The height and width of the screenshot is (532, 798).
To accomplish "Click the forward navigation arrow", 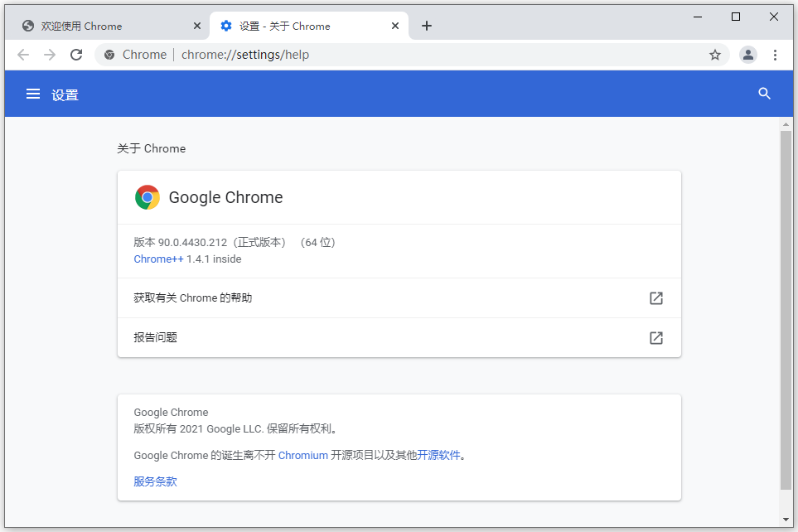I will 50,55.
